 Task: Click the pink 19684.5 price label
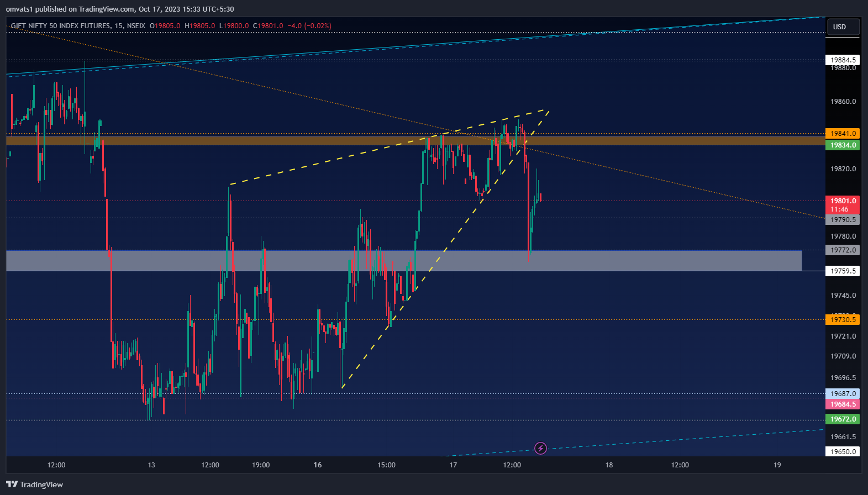pyautogui.click(x=843, y=404)
